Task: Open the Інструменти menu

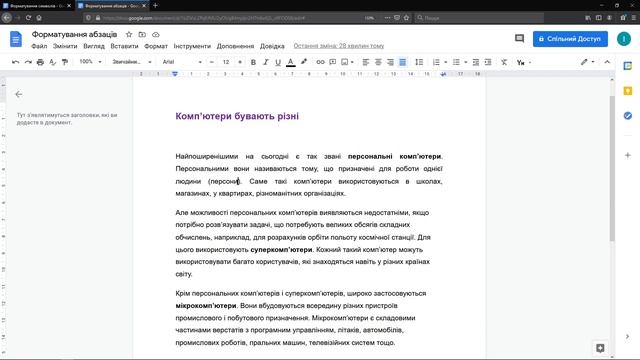Action: click(x=192, y=46)
